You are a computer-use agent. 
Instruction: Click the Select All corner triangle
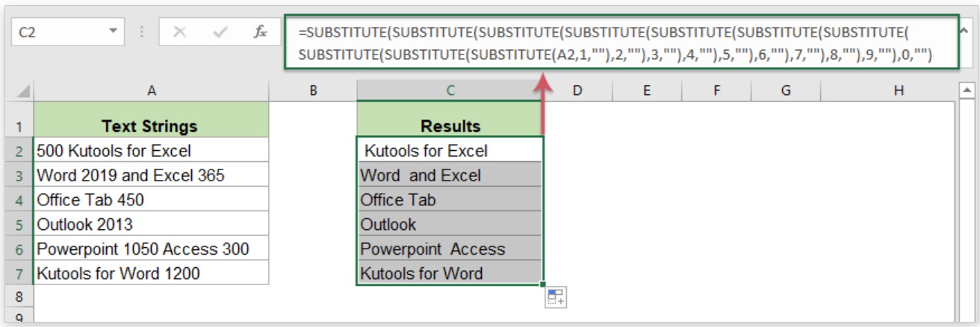[22, 91]
